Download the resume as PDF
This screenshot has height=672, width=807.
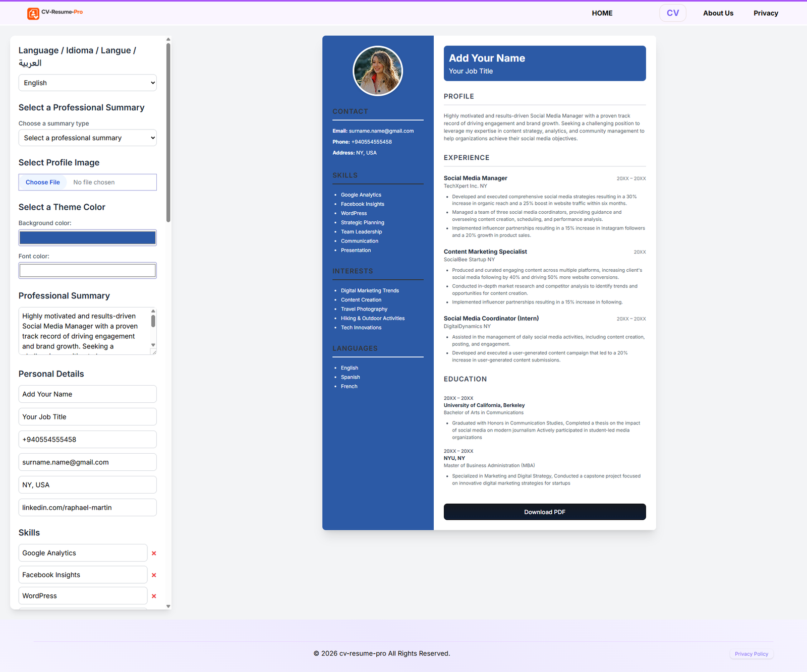pos(545,512)
